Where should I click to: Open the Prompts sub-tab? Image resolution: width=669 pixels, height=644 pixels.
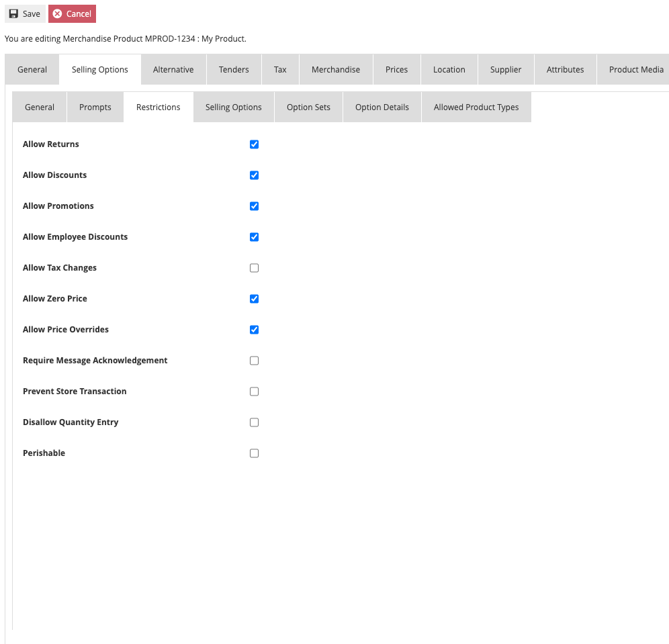[95, 107]
